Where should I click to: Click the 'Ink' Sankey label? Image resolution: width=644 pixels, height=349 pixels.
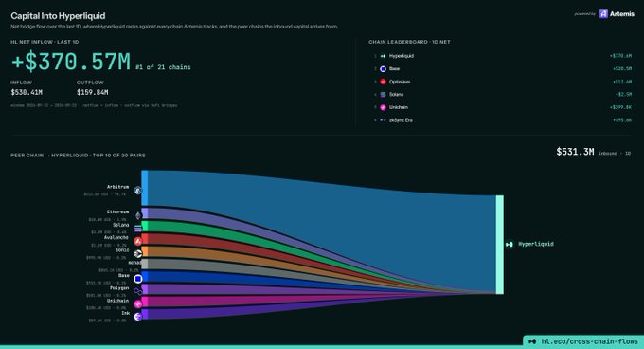pos(126,313)
